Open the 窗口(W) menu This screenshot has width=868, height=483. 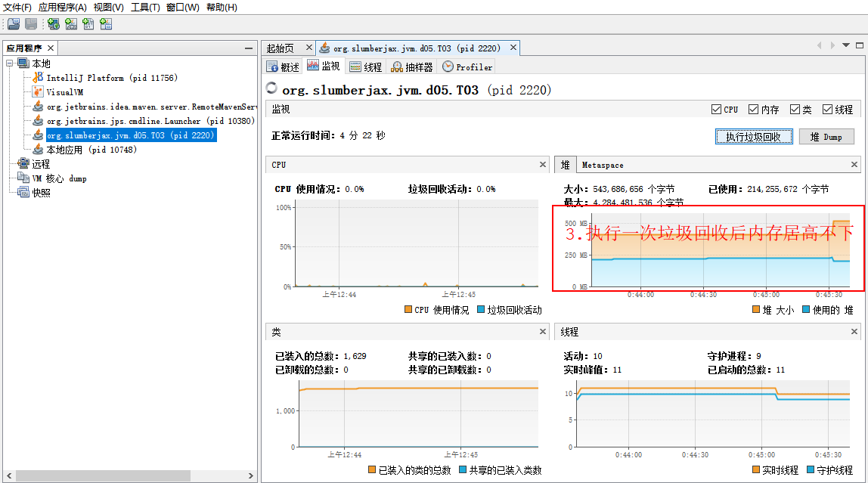point(183,8)
